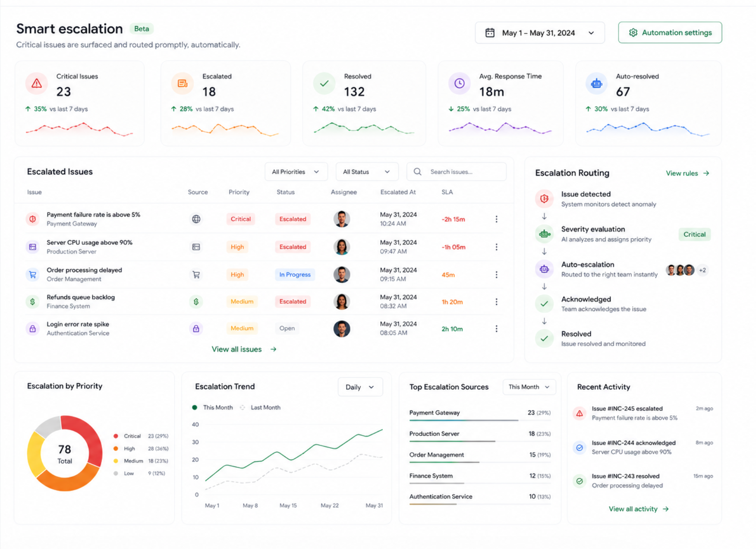Open three-dot menu for Login error rate spike

point(496,329)
